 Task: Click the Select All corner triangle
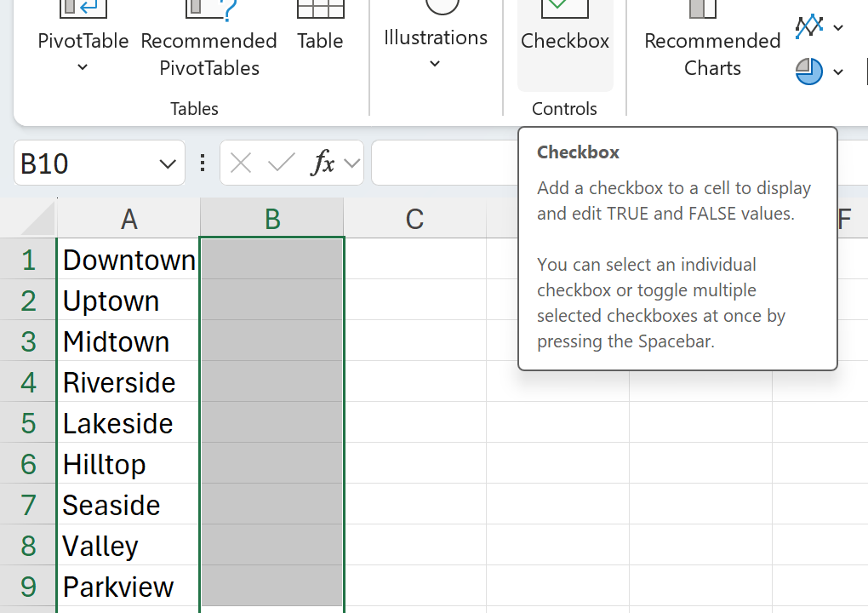38,220
